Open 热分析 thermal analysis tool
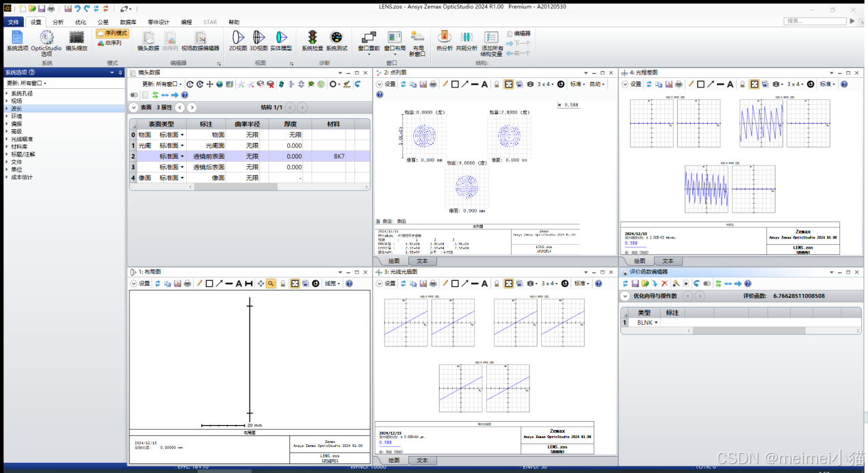This screenshot has height=473, width=868. 444,41
